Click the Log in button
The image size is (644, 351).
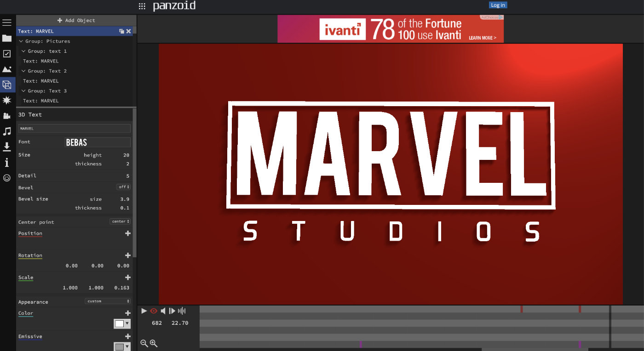point(498,5)
